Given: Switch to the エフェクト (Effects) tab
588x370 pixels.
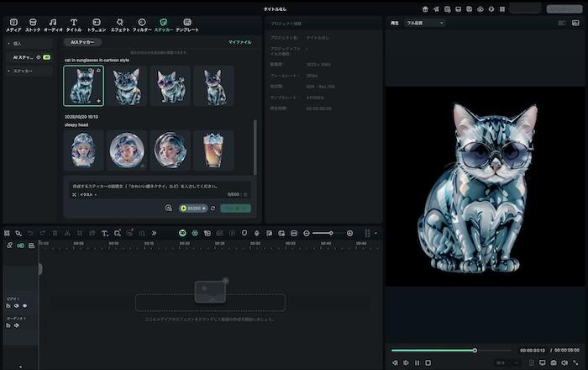Looking at the screenshot, I should click(x=120, y=24).
